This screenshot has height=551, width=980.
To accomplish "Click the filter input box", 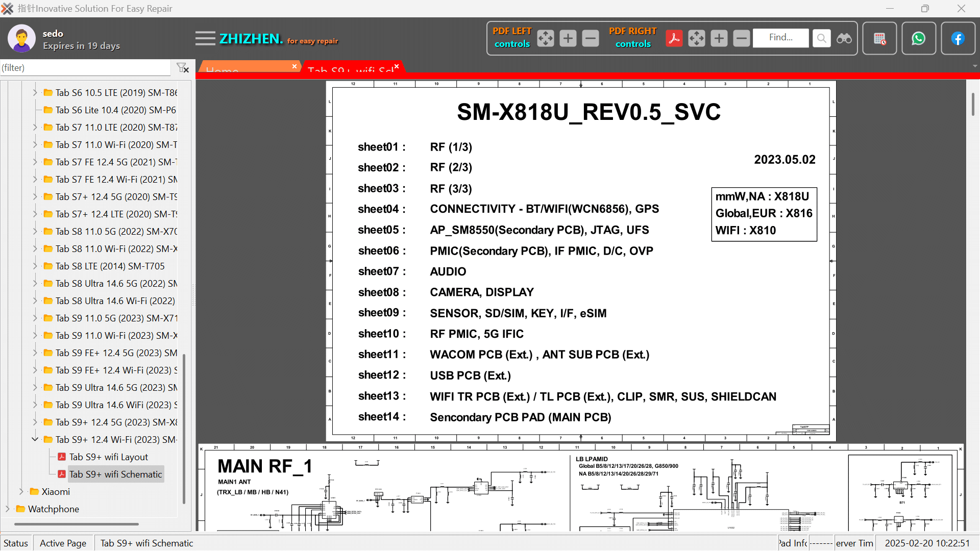I will [85, 68].
